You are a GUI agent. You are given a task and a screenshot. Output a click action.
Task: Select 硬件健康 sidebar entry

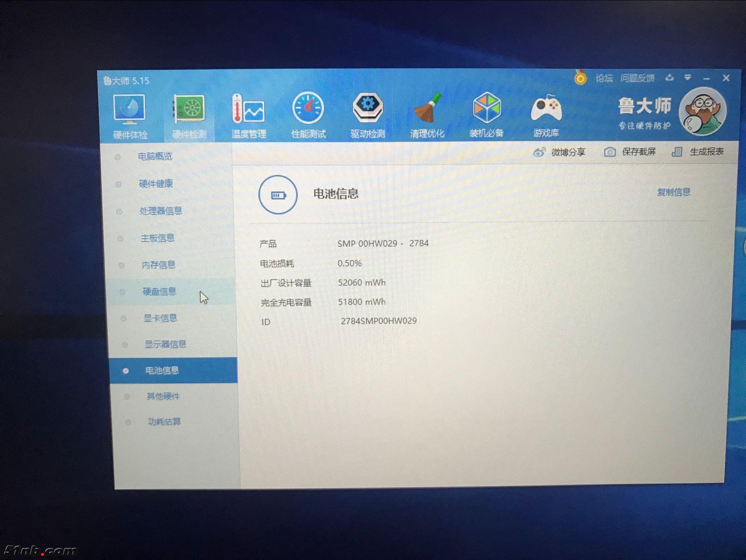click(x=156, y=184)
